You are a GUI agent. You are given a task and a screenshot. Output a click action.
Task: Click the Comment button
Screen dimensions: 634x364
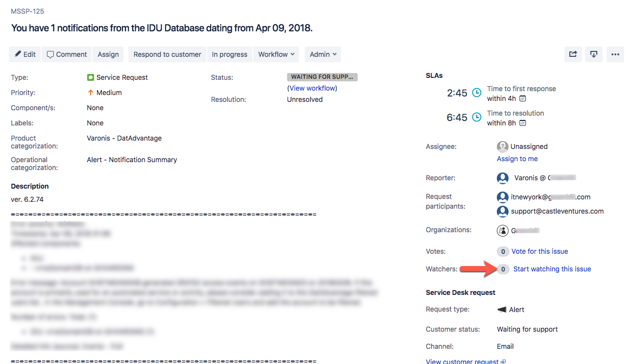[x=67, y=54]
